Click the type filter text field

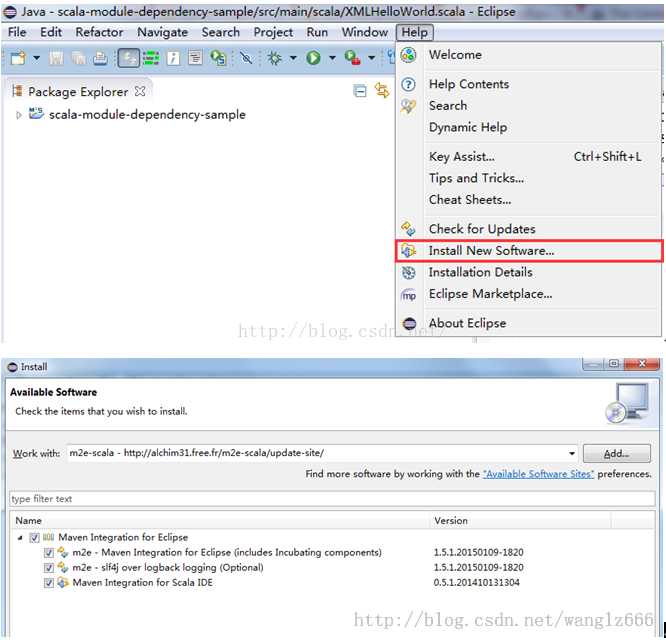[x=332, y=499]
